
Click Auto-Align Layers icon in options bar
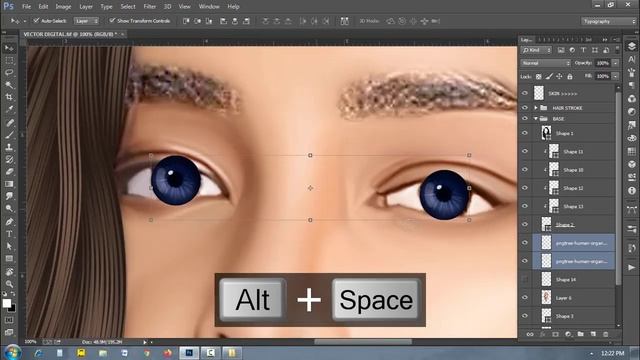pos(344,21)
